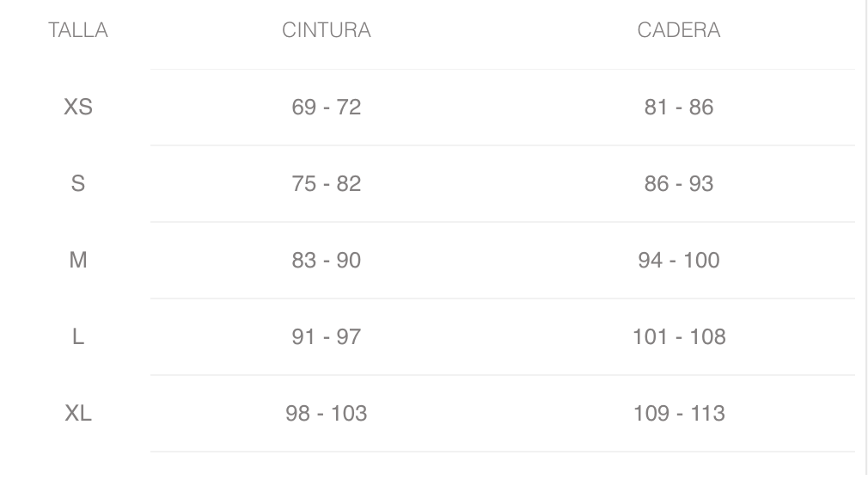Click the waist value 69 - 72
The image size is (868, 480).
coord(327,108)
